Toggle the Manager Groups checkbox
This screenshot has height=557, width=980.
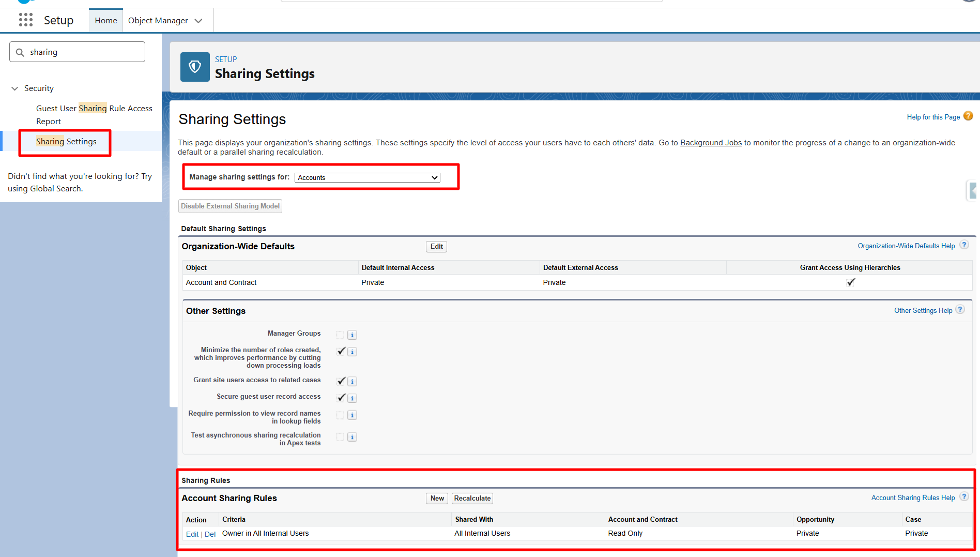[x=340, y=335]
